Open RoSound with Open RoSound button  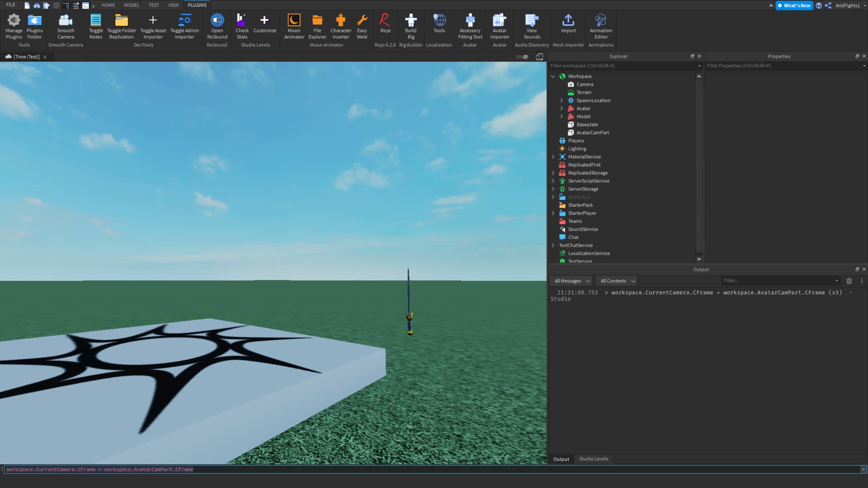click(217, 26)
